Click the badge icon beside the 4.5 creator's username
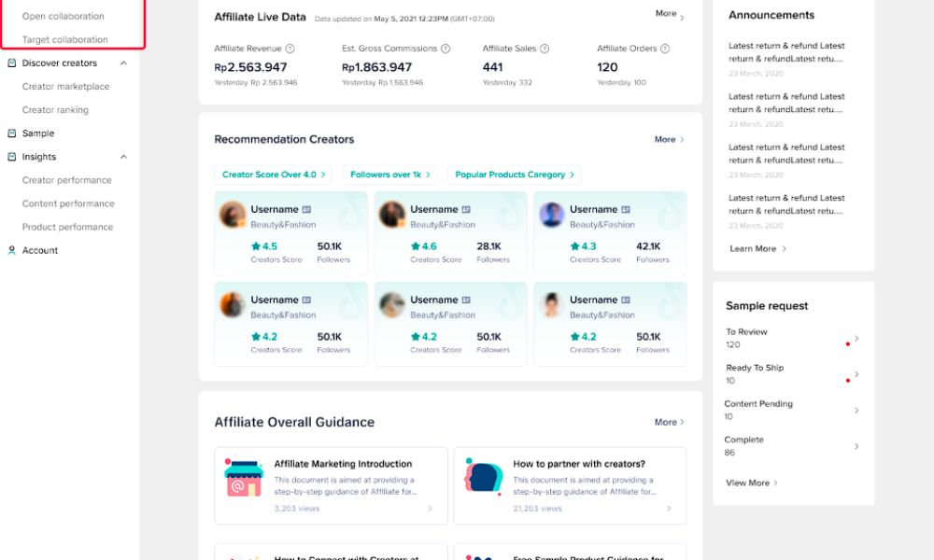The width and height of the screenshot is (934, 560). [x=306, y=209]
